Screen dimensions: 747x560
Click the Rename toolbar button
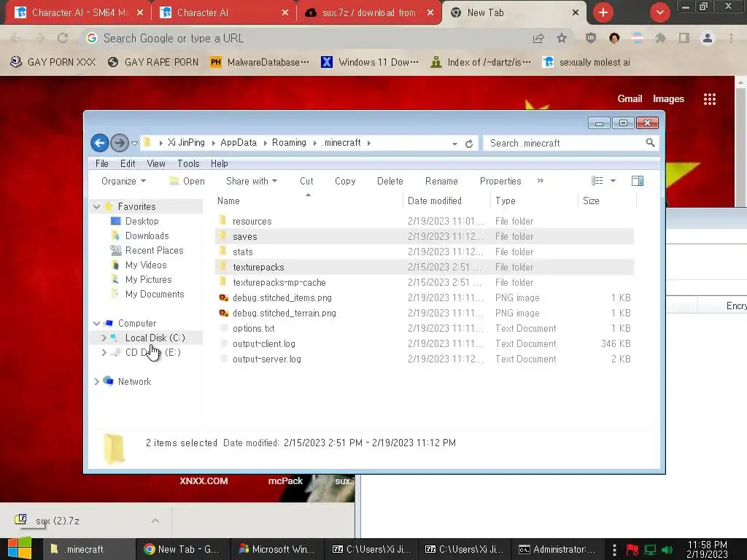(x=441, y=181)
